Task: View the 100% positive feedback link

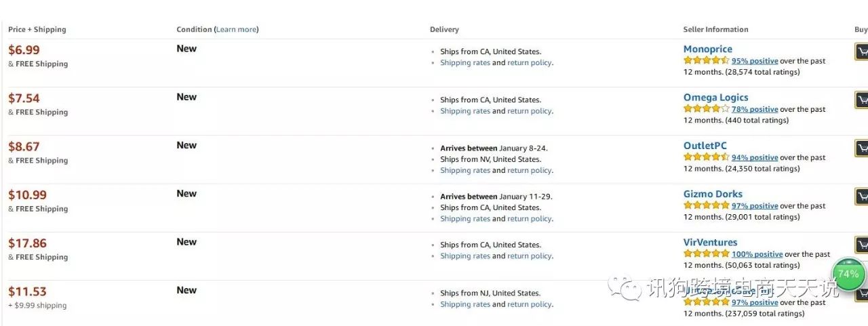Action: tap(757, 254)
